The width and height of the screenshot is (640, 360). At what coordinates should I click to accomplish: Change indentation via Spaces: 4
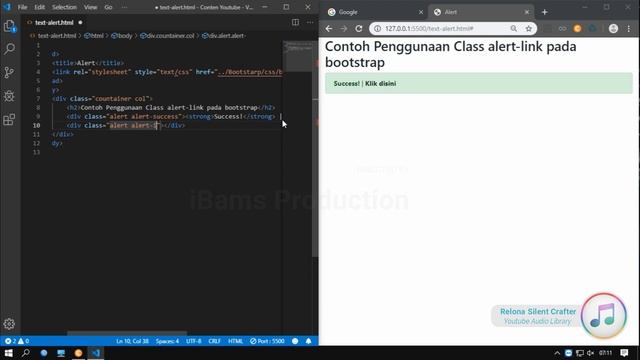coord(167,341)
